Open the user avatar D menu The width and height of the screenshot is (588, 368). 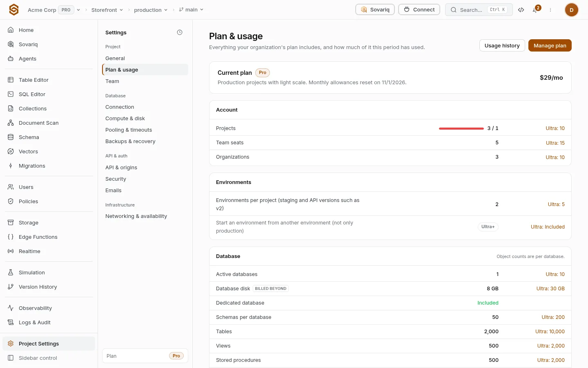571,10
